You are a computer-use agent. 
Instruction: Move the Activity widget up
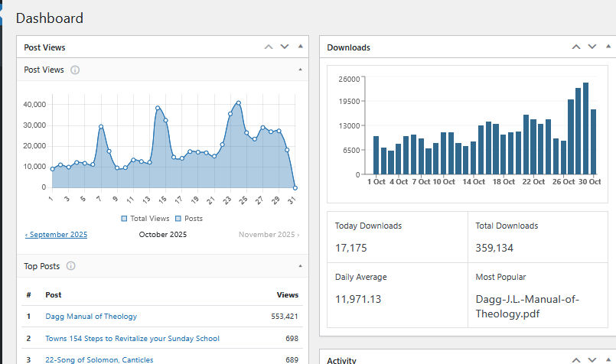[575, 358]
